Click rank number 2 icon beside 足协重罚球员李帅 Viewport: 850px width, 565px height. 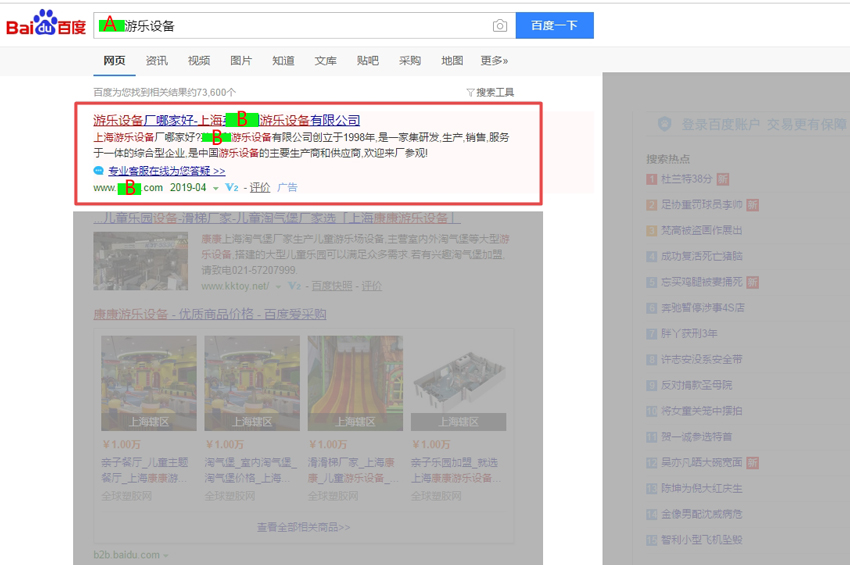pyautogui.click(x=652, y=205)
